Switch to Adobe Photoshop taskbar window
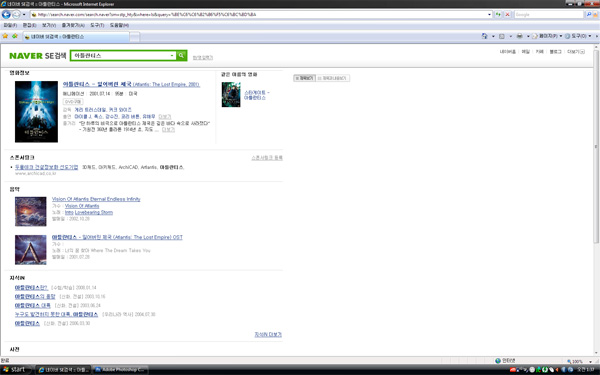Image resolution: width=600 pixels, height=375 pixels. pyautogui.click(x=120, y=370)
